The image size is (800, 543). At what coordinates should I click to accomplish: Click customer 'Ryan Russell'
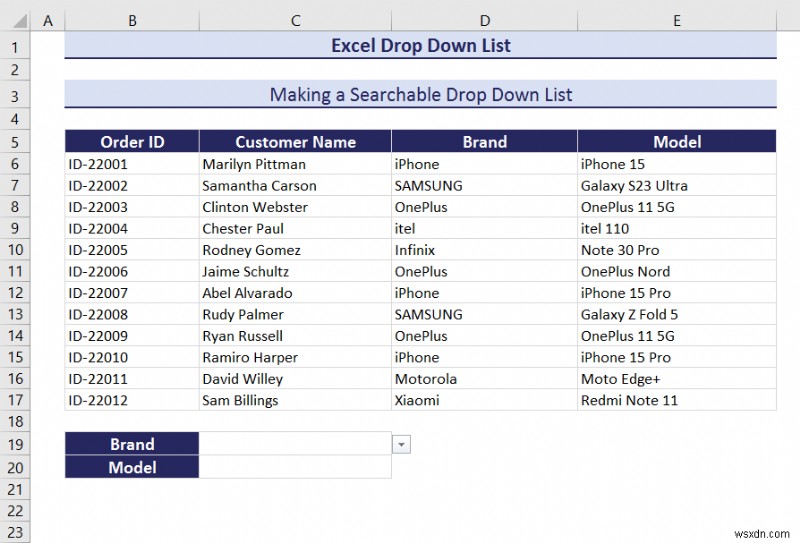295,335
